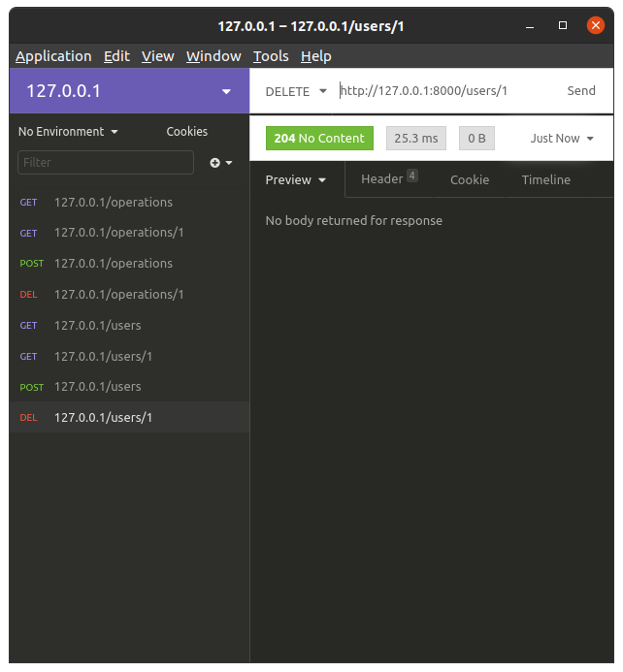This screenshot has height=672, width=623.
Task: Open the Just Now response history dropdown
Action: 562,139
